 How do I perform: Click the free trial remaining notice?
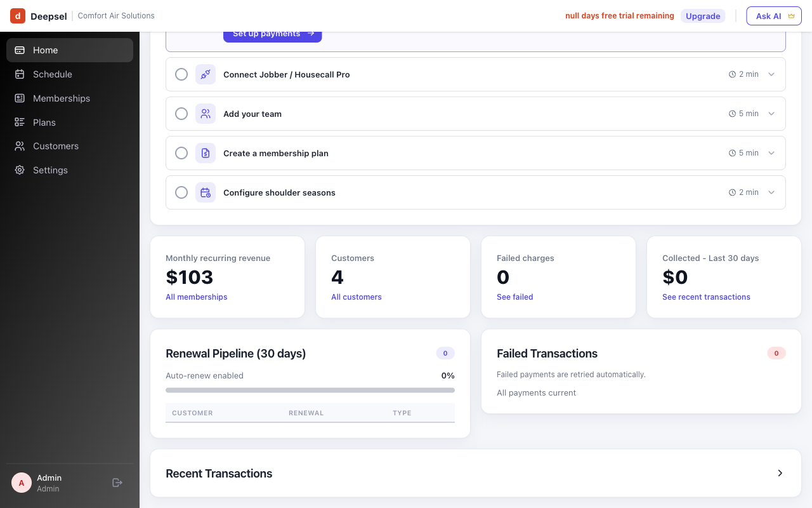pyautogui.click(x=620, y=16)
